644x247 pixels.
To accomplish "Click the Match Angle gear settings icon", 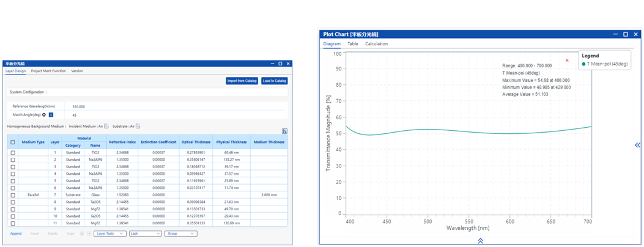I will click(x=44, y=115).
